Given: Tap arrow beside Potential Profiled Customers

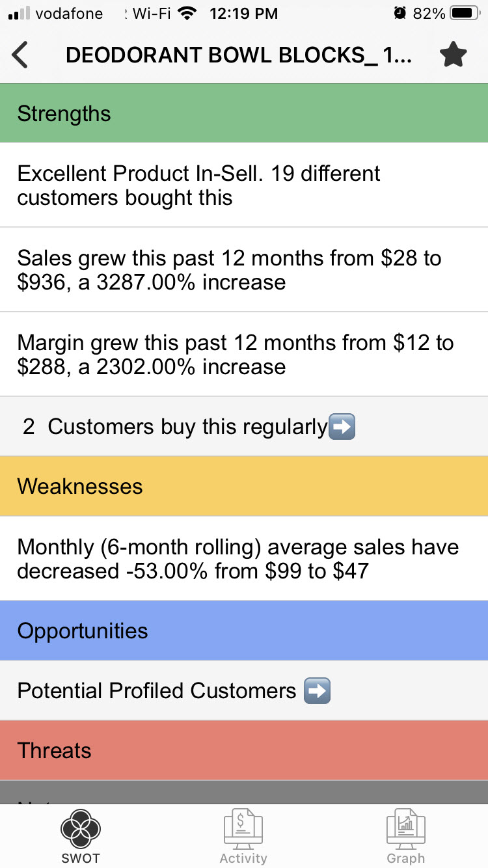Looking at the screenshot, I should 318,690.
